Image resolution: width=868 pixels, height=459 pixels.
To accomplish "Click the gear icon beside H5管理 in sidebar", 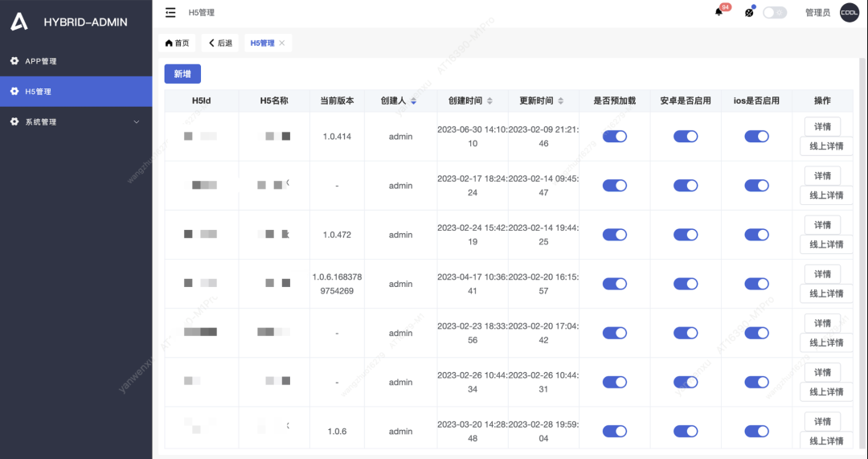I will click(x=14, y=92).
